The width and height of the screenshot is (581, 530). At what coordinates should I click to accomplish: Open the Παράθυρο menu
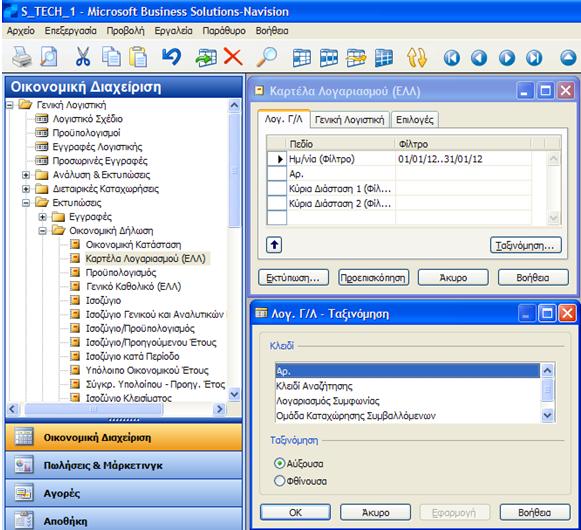coord(224,31)
